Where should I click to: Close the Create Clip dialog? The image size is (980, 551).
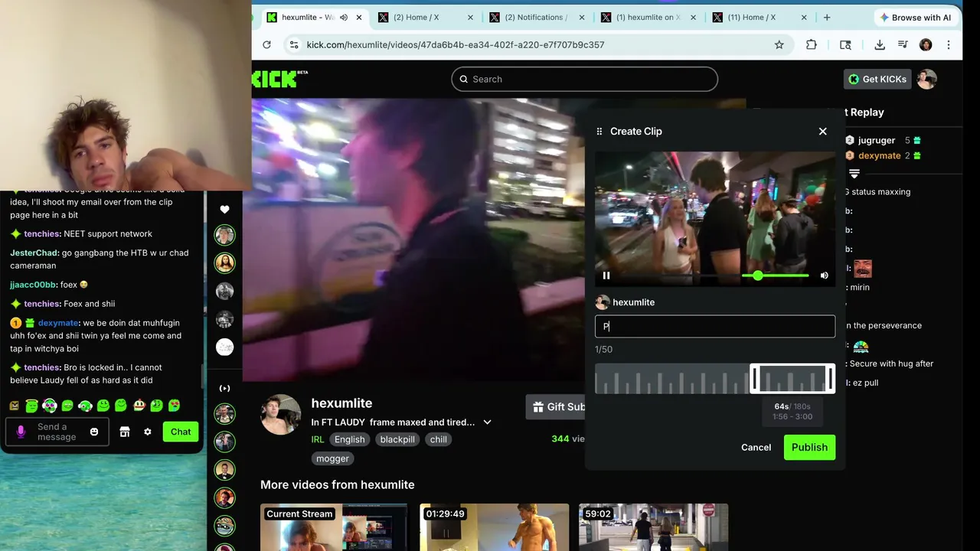tap(823, 132)
